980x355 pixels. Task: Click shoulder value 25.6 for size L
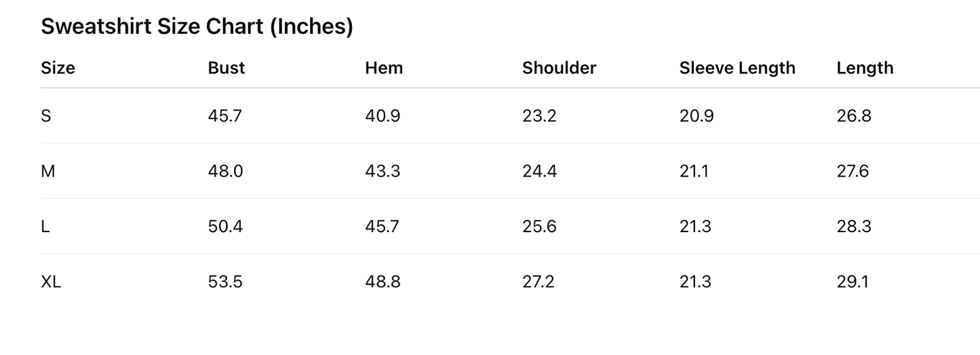[x=539, y=227]
